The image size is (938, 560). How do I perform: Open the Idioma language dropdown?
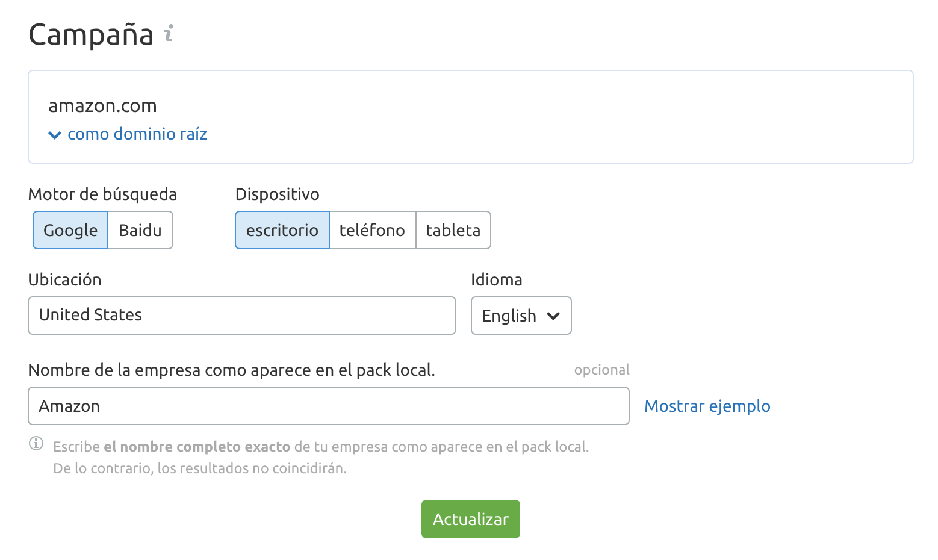coord(521,316)
